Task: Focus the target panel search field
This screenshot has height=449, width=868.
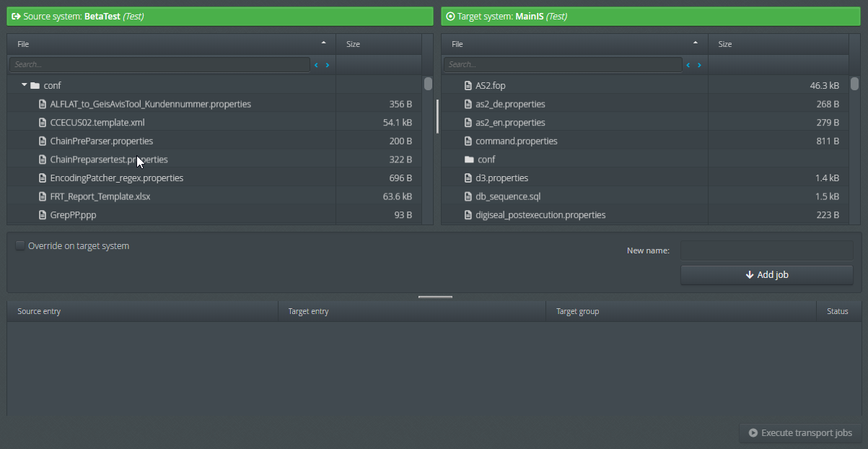Action: (x=563, y=65)
